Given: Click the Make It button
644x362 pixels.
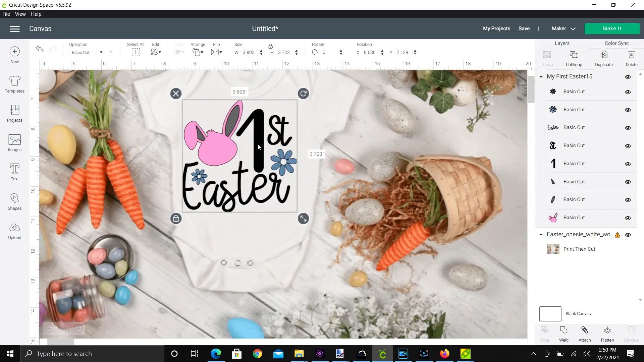Looking at the screenshot, I should coord(612,28).
